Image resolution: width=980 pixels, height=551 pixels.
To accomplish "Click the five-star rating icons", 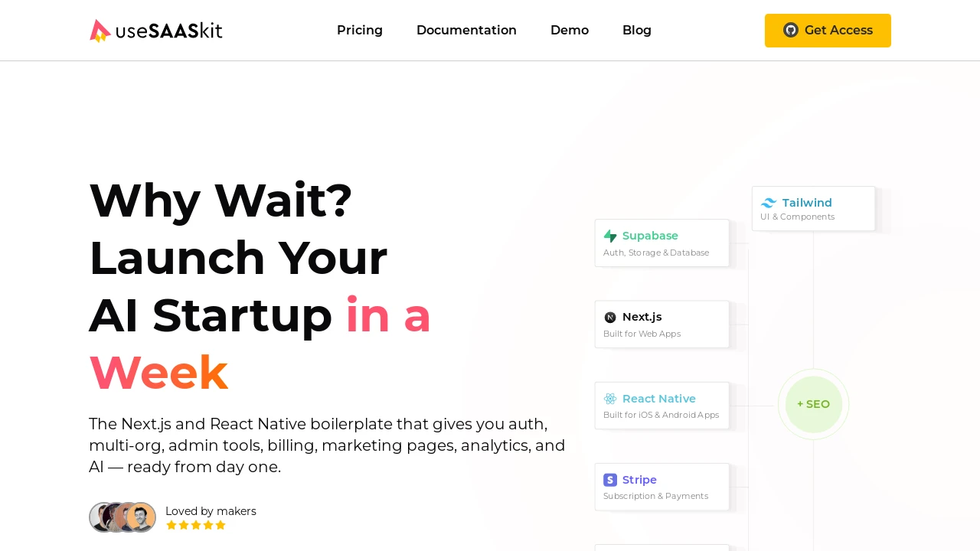I will (x=196, y=525).
